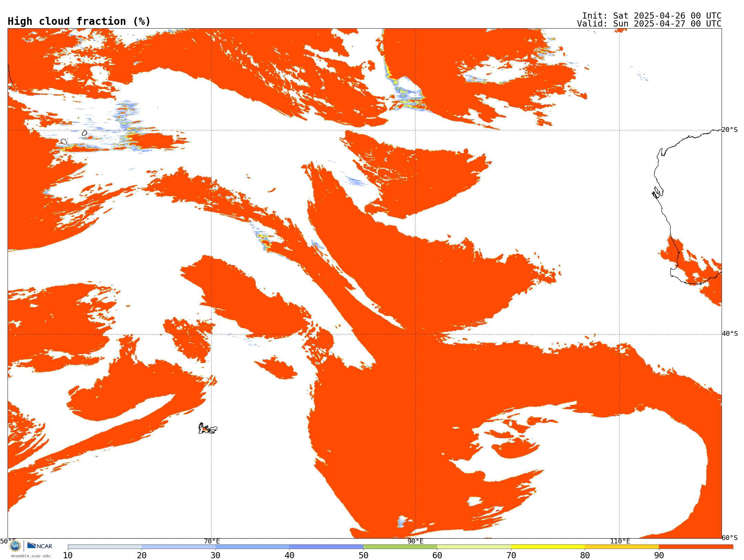Pick the 20-30 light blue colorbar segment
This screenshot has width=744, height=560.
tap(178, 547)
